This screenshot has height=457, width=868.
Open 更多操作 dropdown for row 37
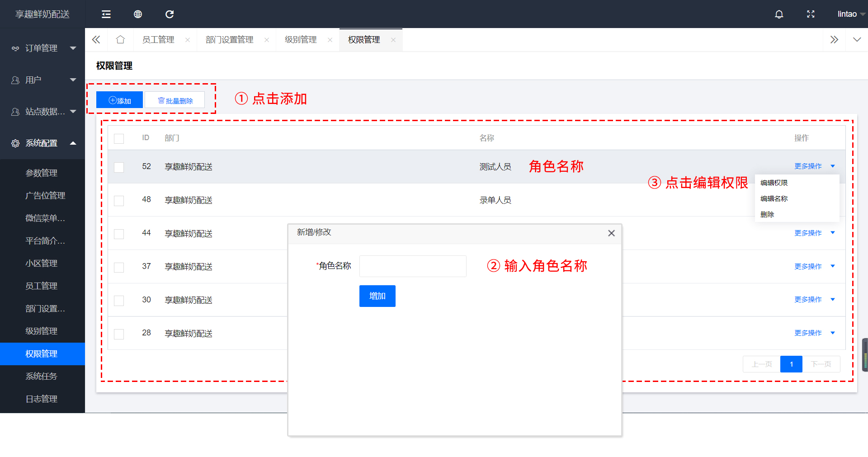(x=814, y=267)
